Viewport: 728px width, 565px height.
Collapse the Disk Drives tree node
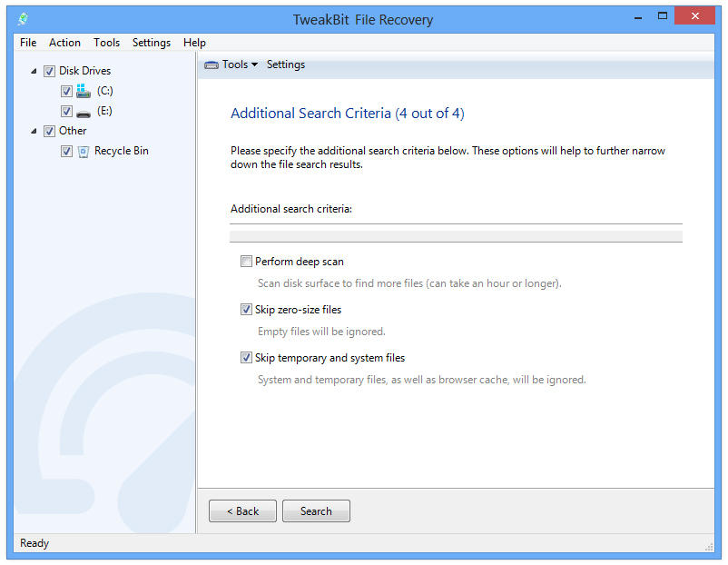pos(34,71)
